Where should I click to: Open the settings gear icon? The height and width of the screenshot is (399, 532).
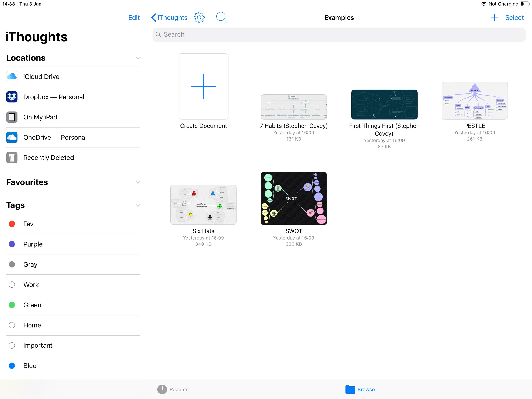click(x=199, y=18)
